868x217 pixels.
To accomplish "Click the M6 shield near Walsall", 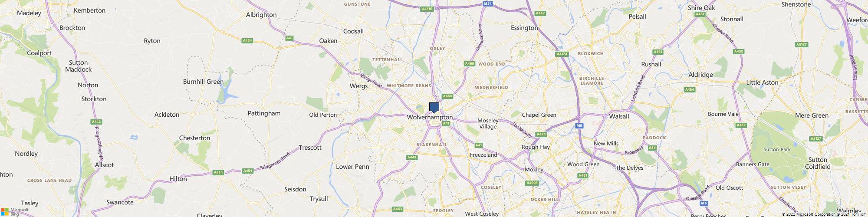I will 579,126.
